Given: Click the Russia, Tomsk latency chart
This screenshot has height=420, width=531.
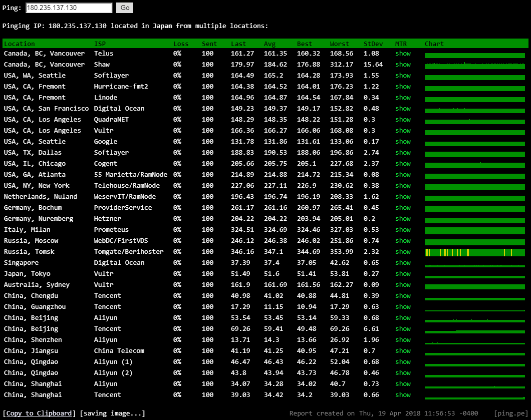Looking at the screenshot, I should coord(474,252).
